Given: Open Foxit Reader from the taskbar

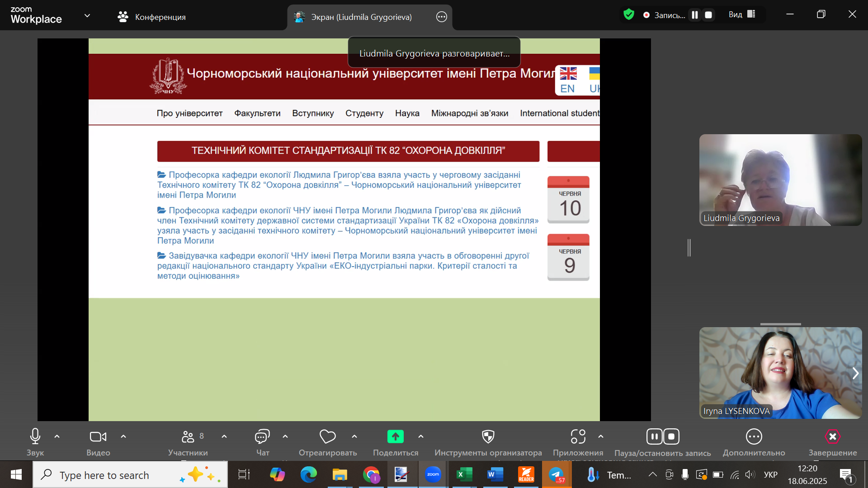Looking at the screenshot, I should pos(526,475).
